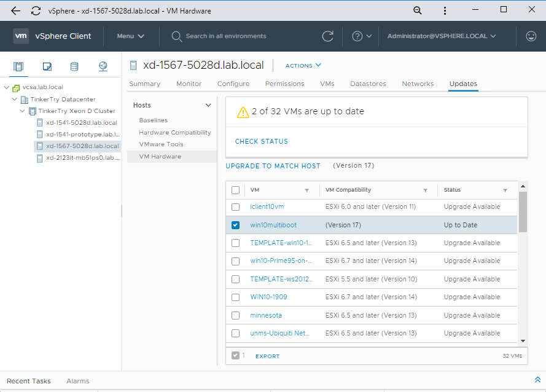This screenshot has height=392, width=546.
Task: Click the smiley feedback icon
Action: click(x=531, y=36)
